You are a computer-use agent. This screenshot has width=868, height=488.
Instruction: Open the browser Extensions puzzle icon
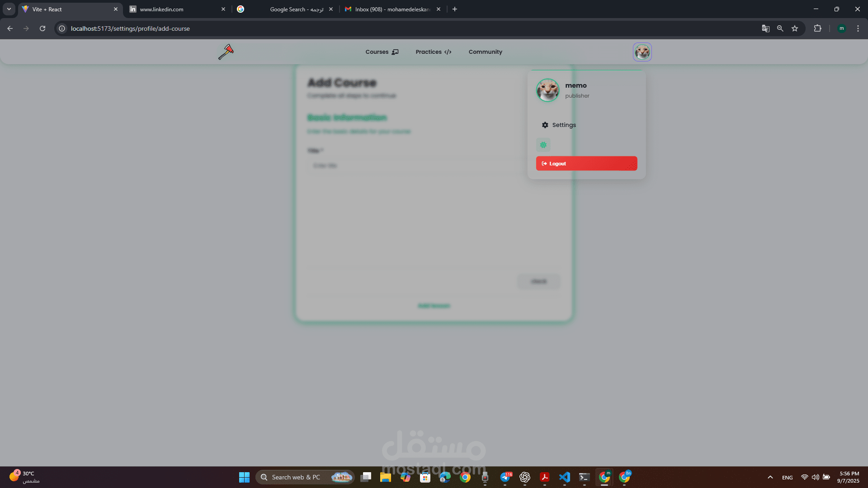[x=817, y=28]
